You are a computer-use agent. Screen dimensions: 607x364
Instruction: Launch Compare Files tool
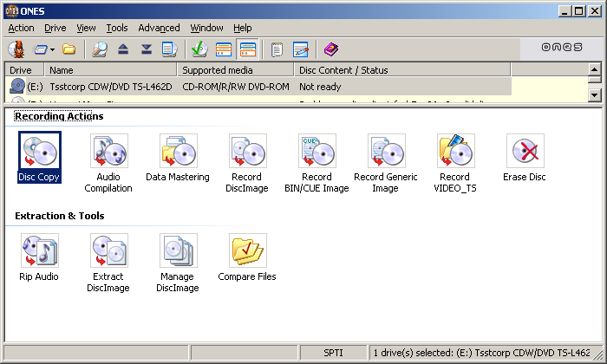click(x=247, y=251)
